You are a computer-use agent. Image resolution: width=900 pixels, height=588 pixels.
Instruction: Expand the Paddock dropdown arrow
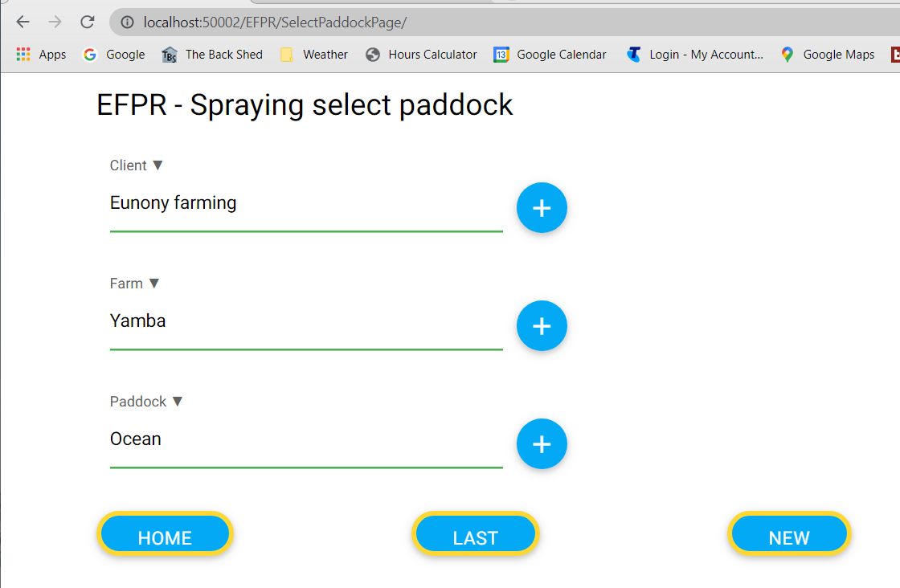point(178,402)
